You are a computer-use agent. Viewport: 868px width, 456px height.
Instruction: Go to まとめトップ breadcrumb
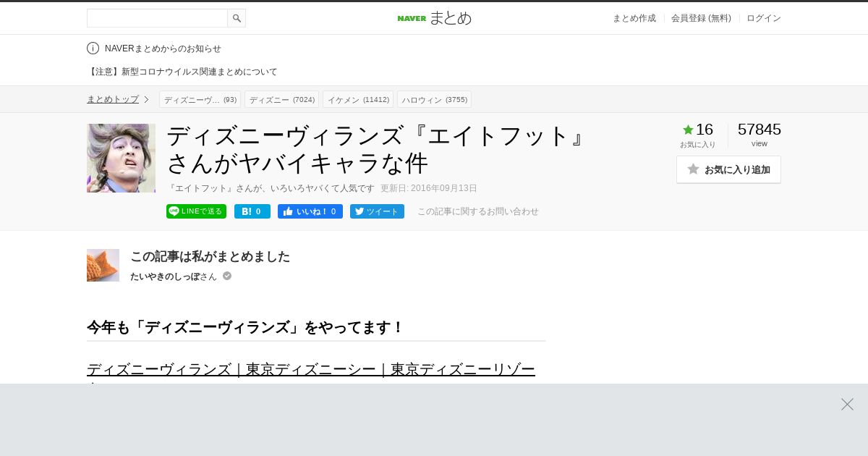113,99
